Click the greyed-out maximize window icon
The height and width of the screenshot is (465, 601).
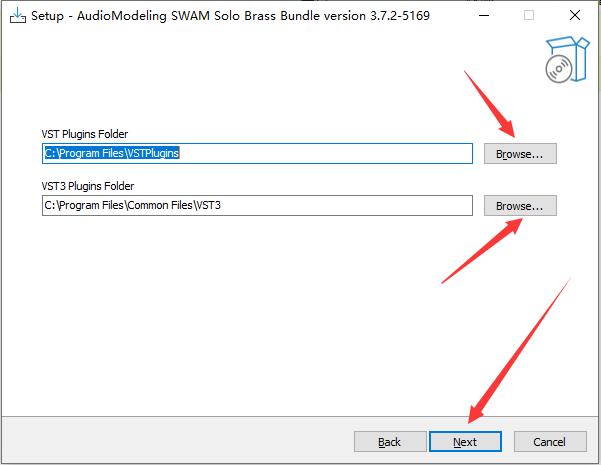[529, 15]
